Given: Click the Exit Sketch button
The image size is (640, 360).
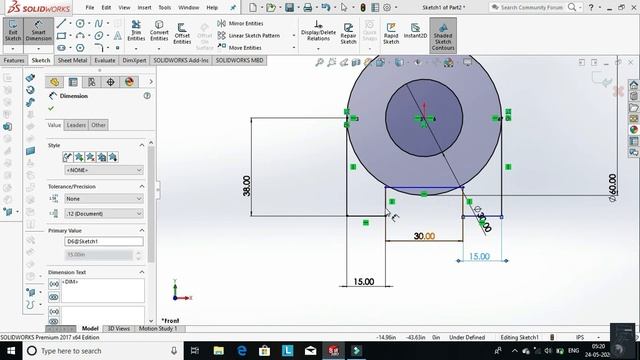Looking at the screenshot, I should (13, 31).
